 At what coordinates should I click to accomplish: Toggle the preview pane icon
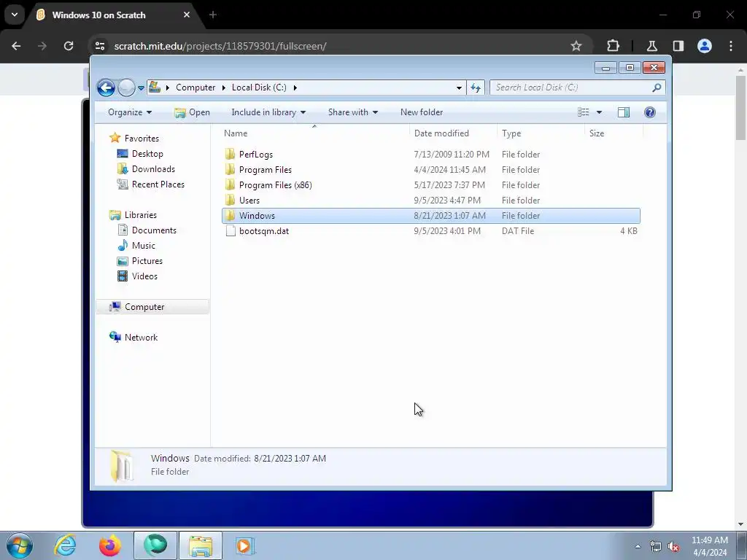624,112
